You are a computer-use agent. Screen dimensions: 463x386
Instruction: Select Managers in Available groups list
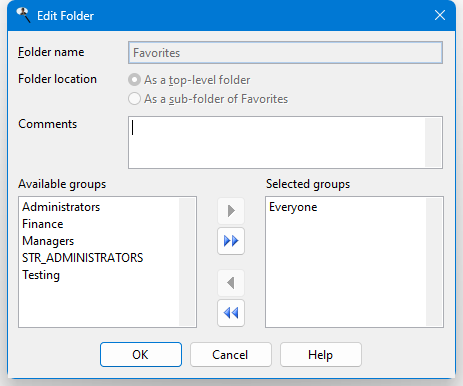click(x=48, y=241)
